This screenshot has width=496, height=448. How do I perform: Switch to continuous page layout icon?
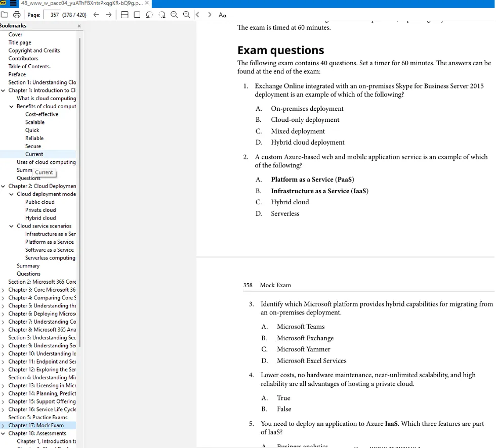(x=125, y=15)
